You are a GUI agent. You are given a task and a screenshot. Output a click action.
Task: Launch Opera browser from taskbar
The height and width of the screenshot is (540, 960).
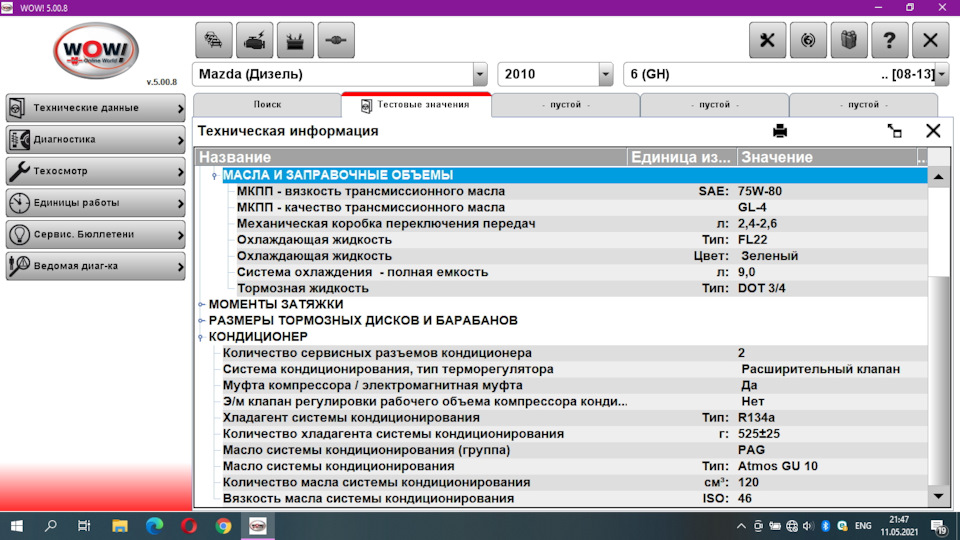click(189, 526)
